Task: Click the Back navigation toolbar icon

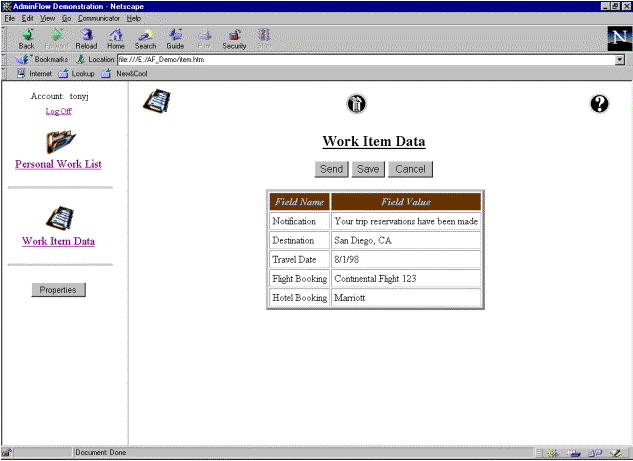Action: coord(26,38)
